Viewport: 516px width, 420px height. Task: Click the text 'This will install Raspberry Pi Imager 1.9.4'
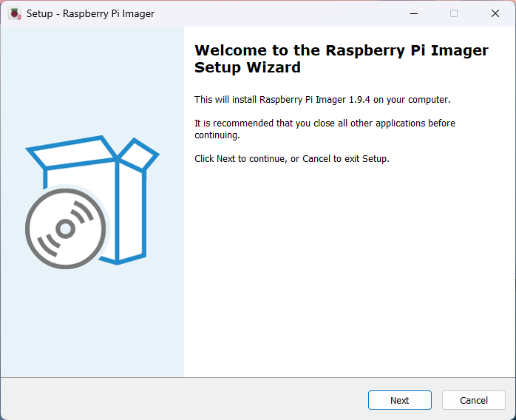coord(282,99)
